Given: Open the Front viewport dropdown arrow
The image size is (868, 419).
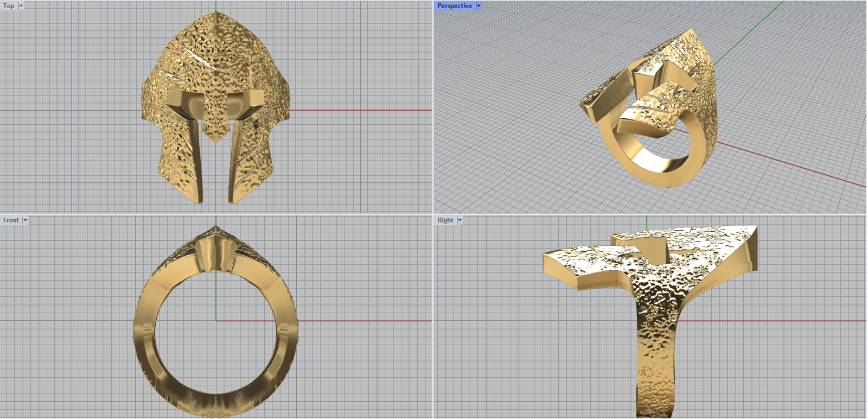Looking at the screenshot, I should click(25, 220).
